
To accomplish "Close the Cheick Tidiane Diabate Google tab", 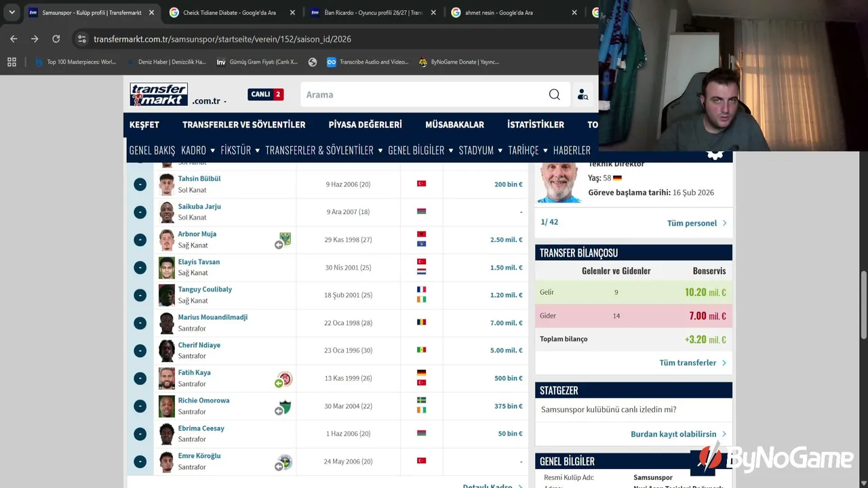I will point(292,12).
